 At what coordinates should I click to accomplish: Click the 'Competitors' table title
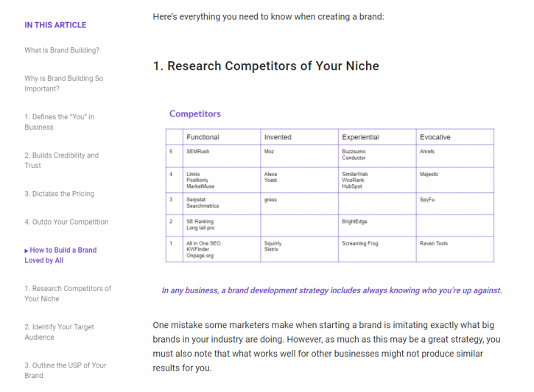pyautogui.click(x=195, y=113)
